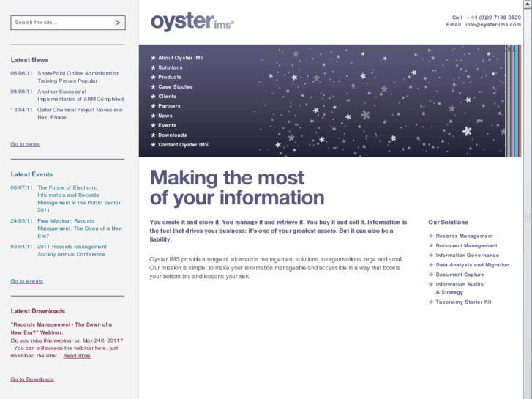Image resolution: width=532 pixels, height=399 pixels.
Task: Click the phone number +44 (0)20 7199 0620
Action: tap(494, 18)
